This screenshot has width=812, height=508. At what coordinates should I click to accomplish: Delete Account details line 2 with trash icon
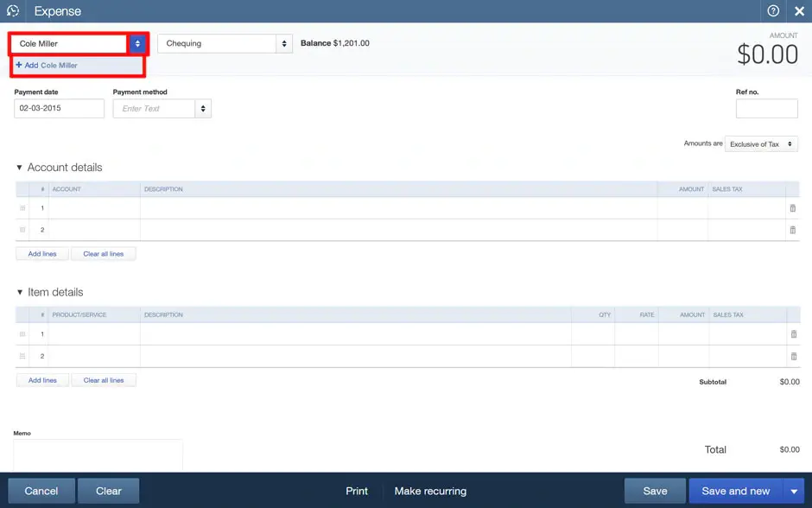793,230
